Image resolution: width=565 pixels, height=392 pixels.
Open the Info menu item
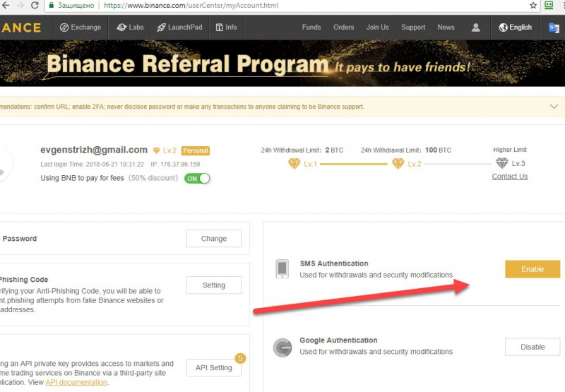coord(226,28)
